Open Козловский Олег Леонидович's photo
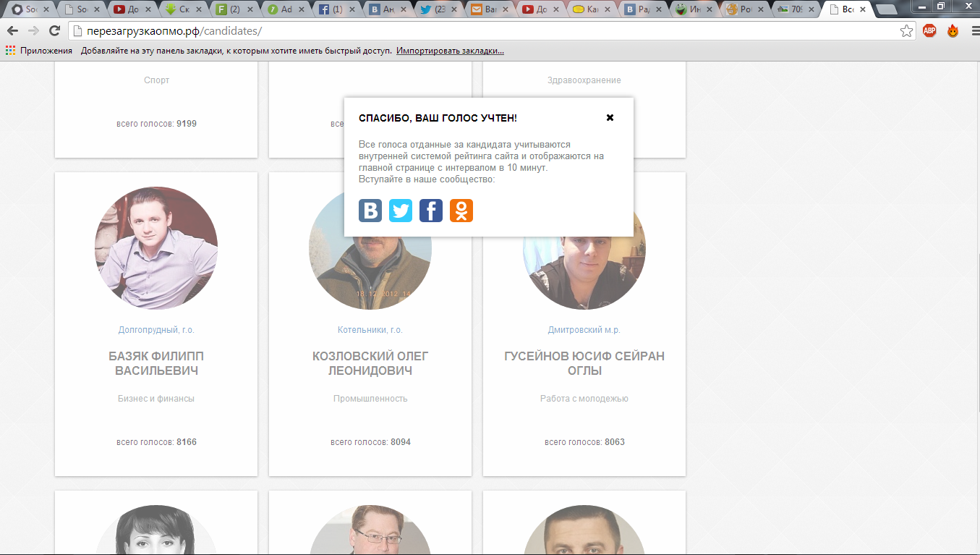 370,274
